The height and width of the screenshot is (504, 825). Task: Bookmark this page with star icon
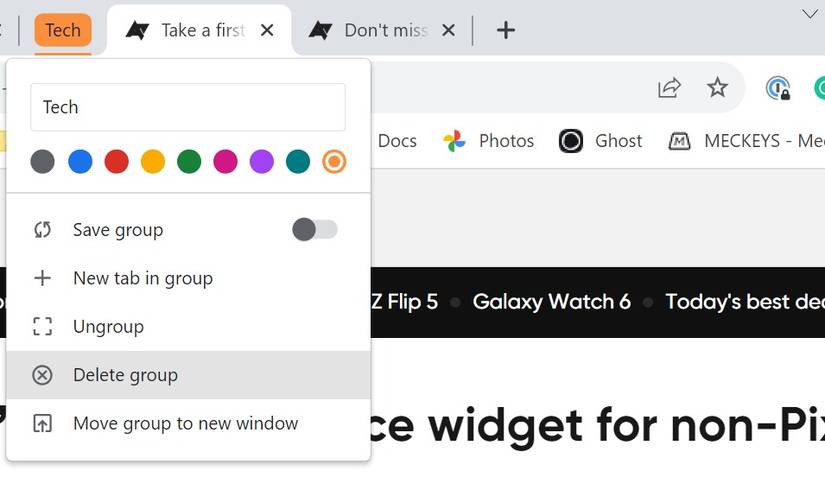pos(717,88)
